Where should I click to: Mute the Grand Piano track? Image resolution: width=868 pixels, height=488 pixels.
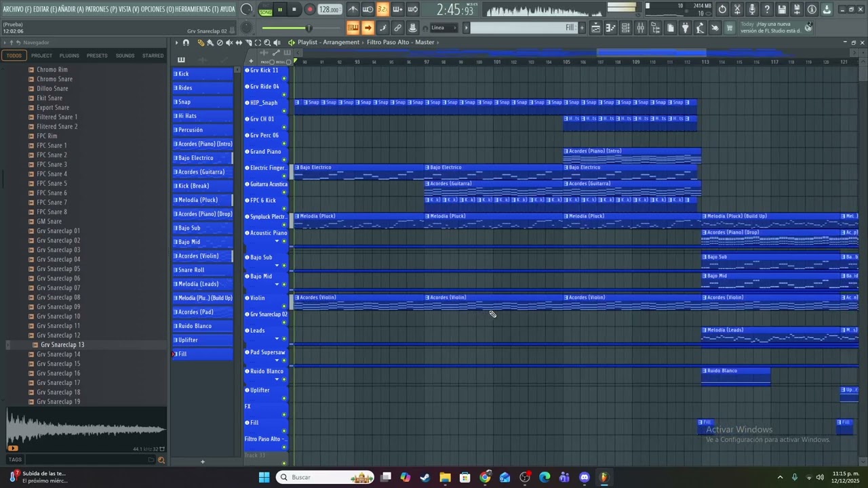pyautogui.click(x=284, y=160)
